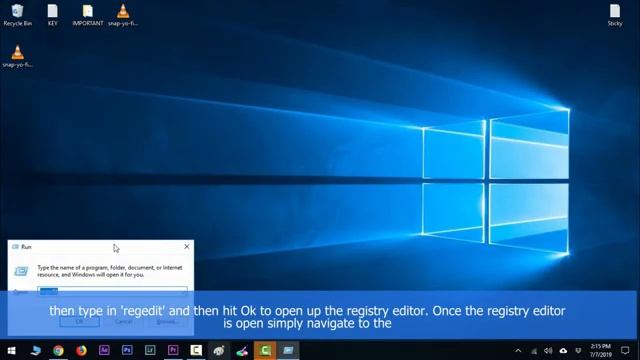
Task: Open the Action Center notifications icon
Action: pos(625,350)
